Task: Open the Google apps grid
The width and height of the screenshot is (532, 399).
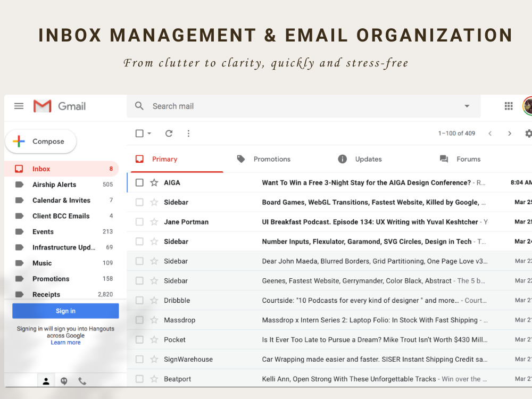Action: [x=508, y=106]
